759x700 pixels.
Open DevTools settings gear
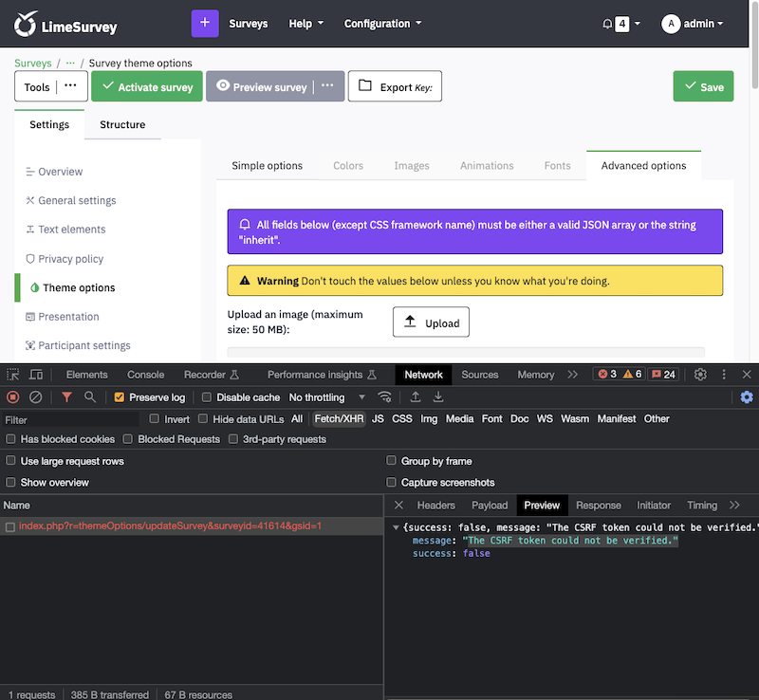pyautogui.click(x=700, y=375)
